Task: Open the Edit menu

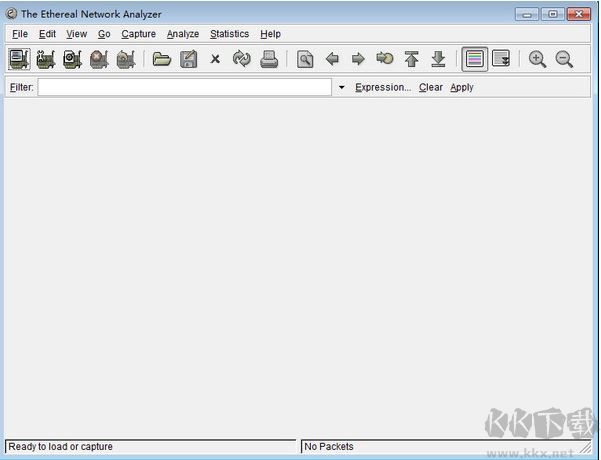Action: [47, 34]
